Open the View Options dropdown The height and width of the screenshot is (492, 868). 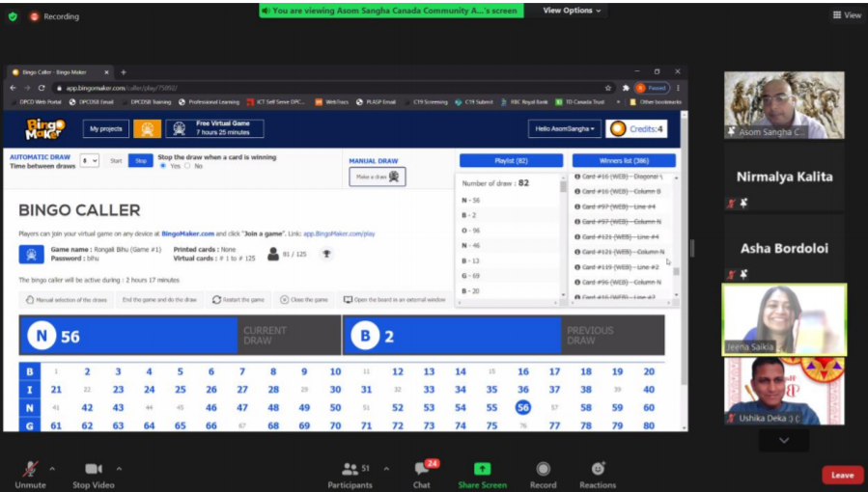tap(572, 11)
